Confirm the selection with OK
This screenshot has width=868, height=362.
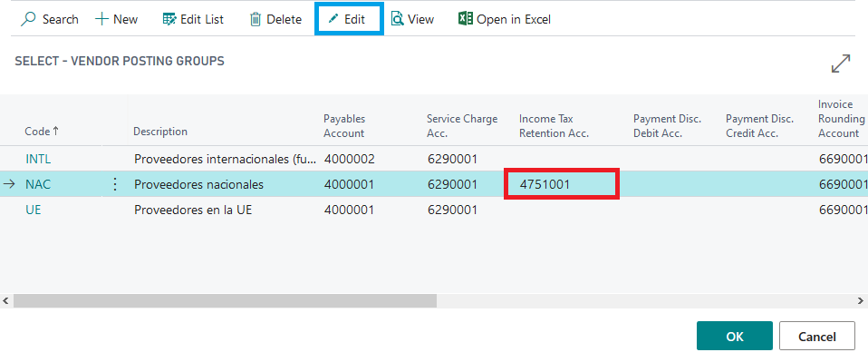(x=735, y=336)
